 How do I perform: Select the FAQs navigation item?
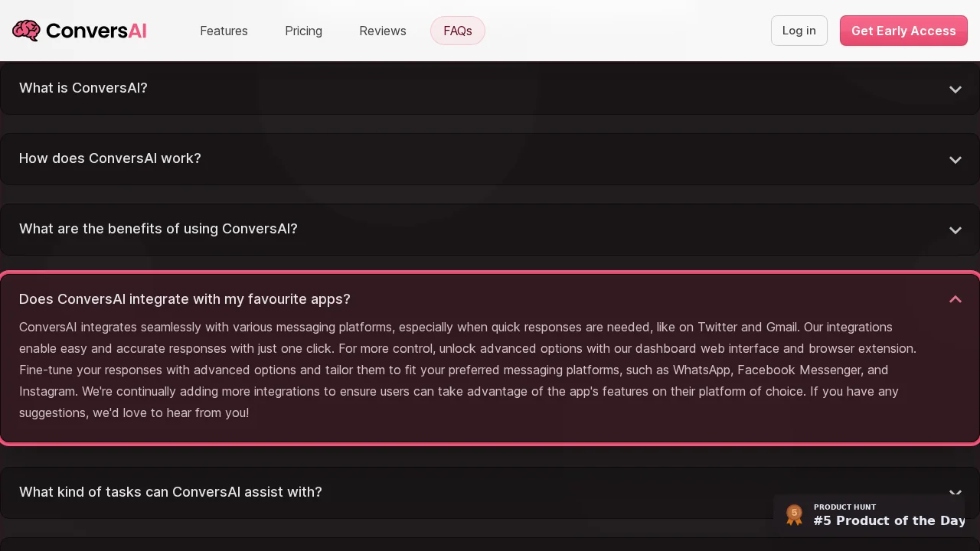[458, 31]
